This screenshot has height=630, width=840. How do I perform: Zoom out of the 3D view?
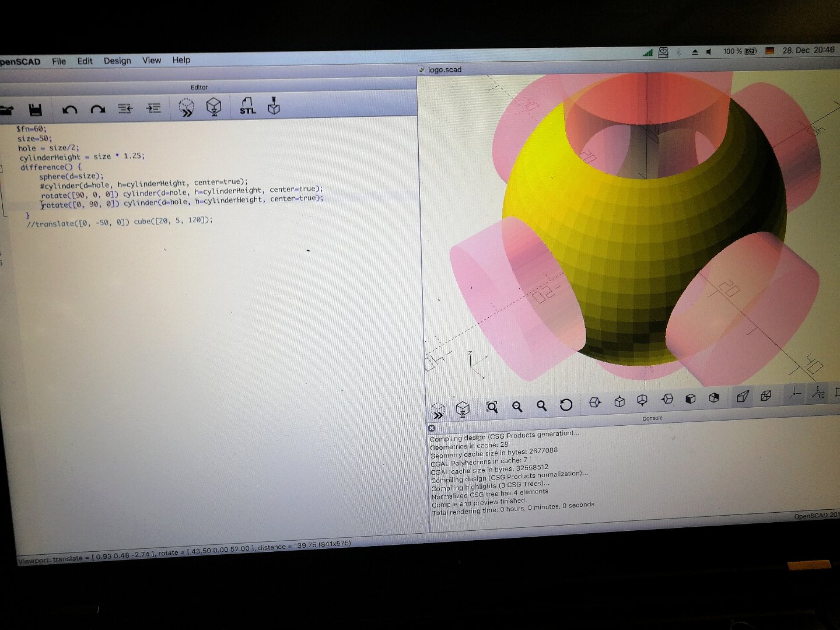541,405
